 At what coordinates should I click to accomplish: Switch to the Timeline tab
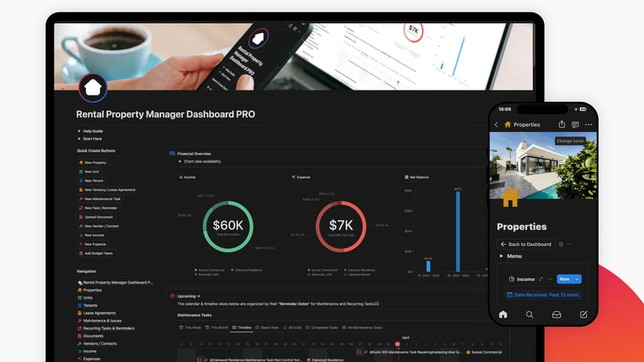(242, 327)
